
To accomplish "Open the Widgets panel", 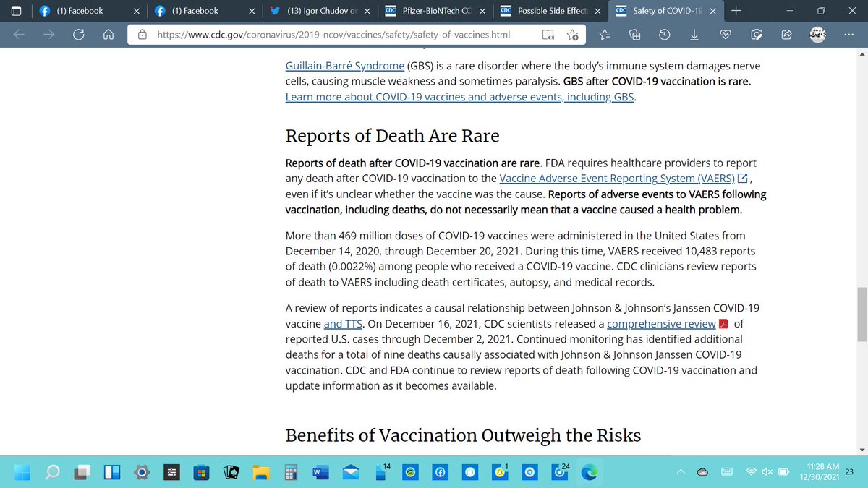I will tap(112, 473).
